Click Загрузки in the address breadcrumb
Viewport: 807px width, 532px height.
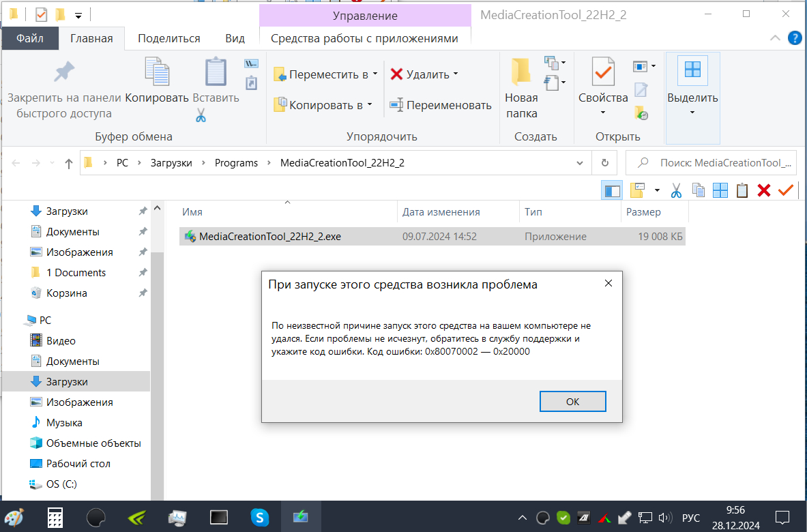171,163
